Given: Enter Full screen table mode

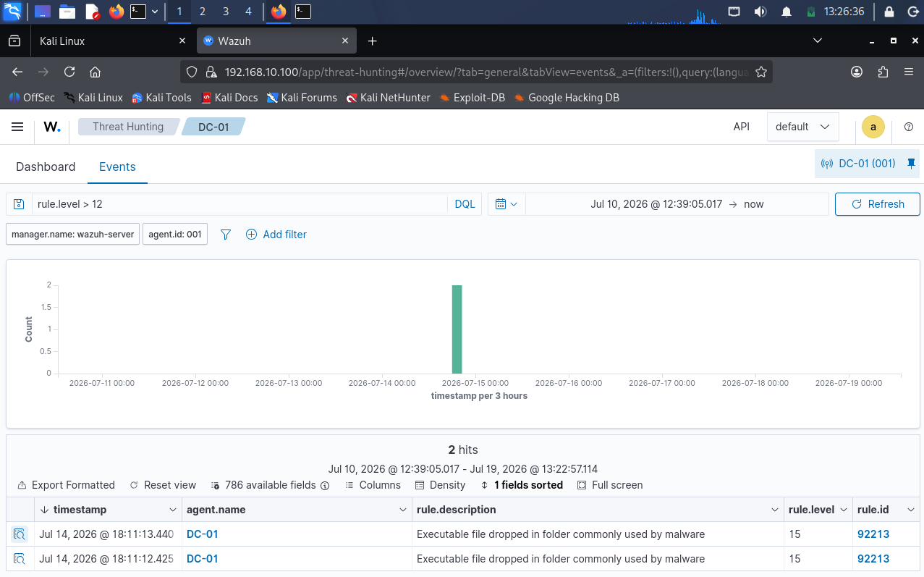Looking at the screenshot, I should click(610, 485).
